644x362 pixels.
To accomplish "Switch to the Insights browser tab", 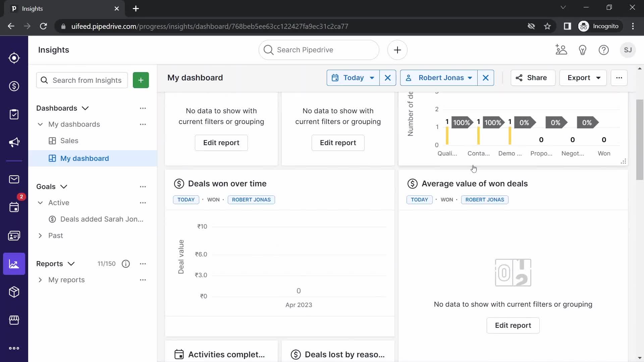I will click(x=64, y=9).
